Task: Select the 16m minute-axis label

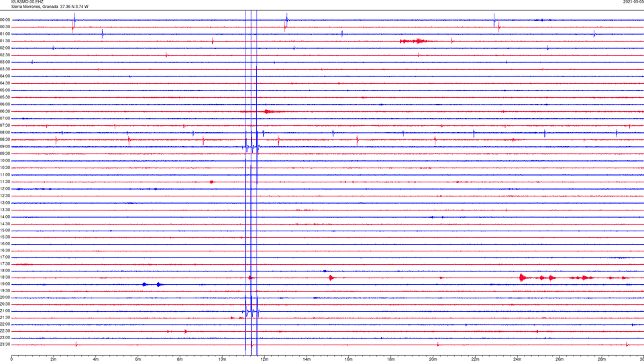Action: [x=349, y=359]
